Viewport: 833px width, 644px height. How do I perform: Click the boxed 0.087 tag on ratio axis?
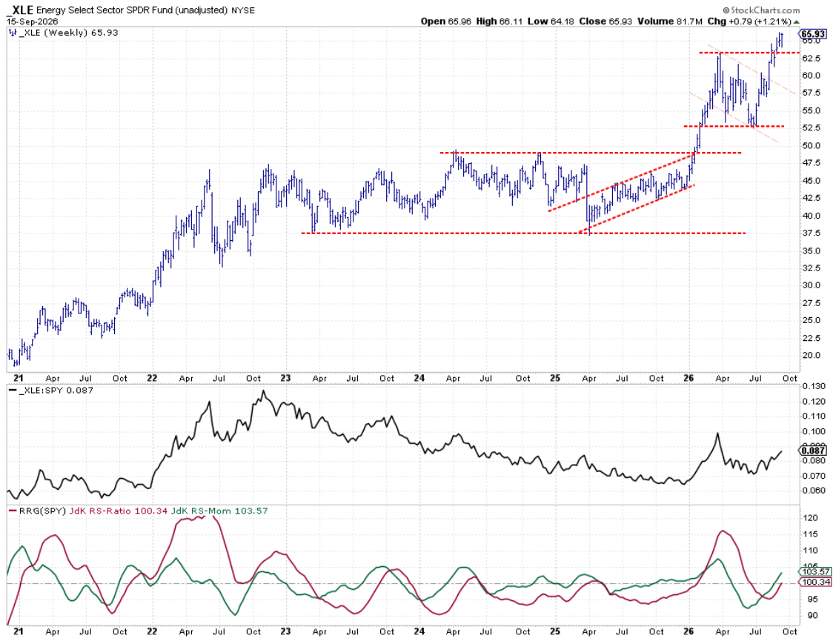click(x=813, y=451)
